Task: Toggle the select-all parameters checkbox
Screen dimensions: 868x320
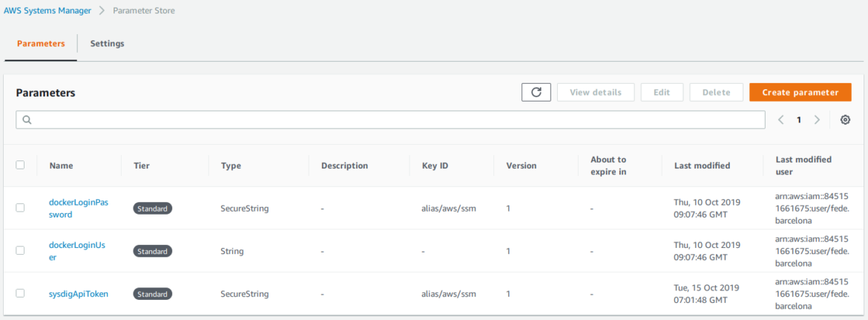Action: point(21,165)
